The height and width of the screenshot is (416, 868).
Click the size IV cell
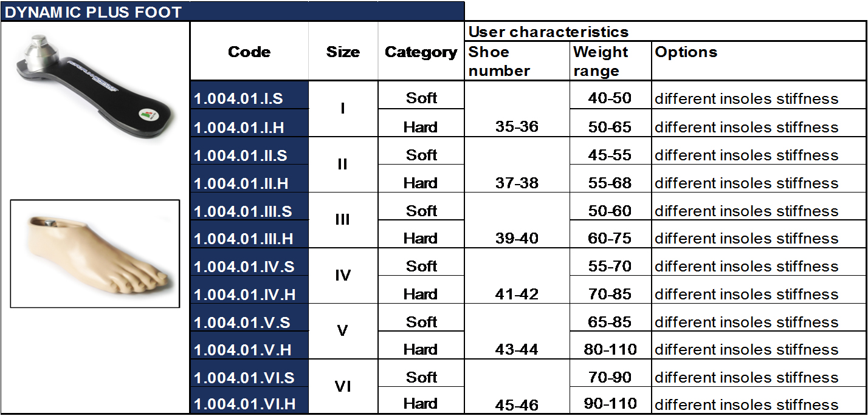(343, 276)
